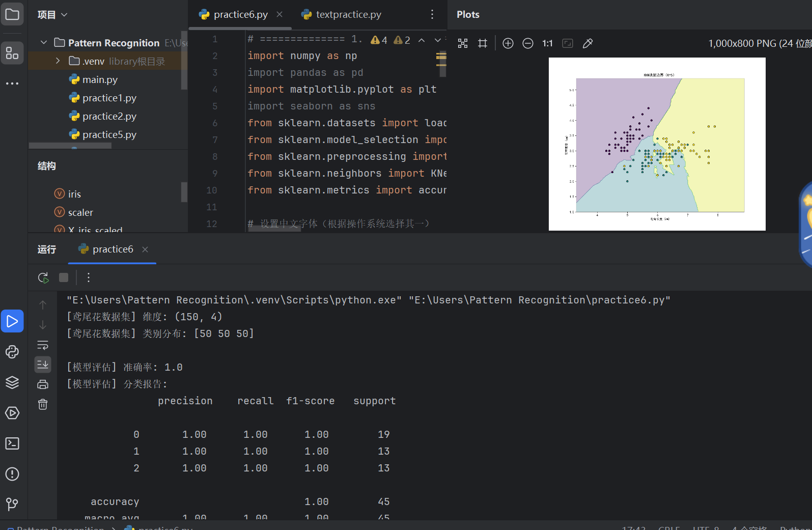Toggle scroll to end of output

pyautogui.click(x=43, y=365)
